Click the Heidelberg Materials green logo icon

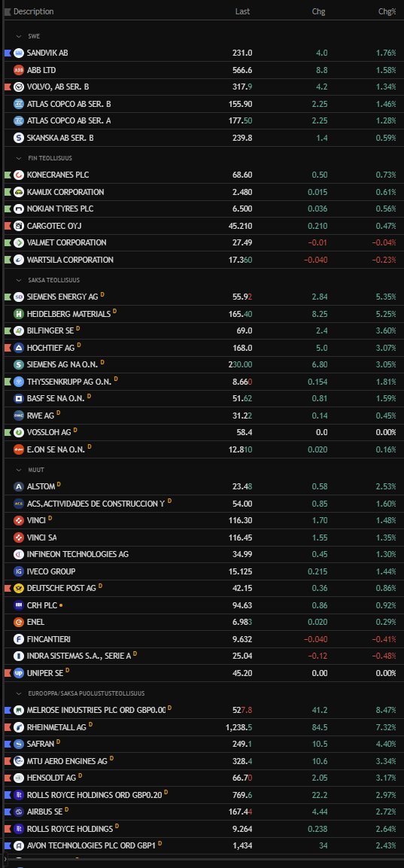18,314
